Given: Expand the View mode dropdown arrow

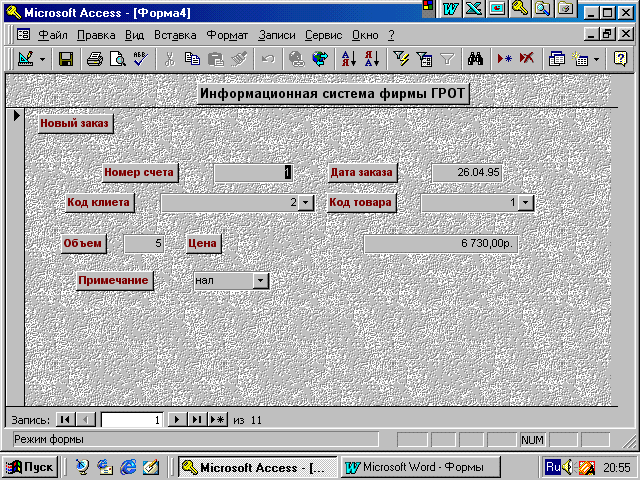Looking at the screenshot, I should (42, 60).
